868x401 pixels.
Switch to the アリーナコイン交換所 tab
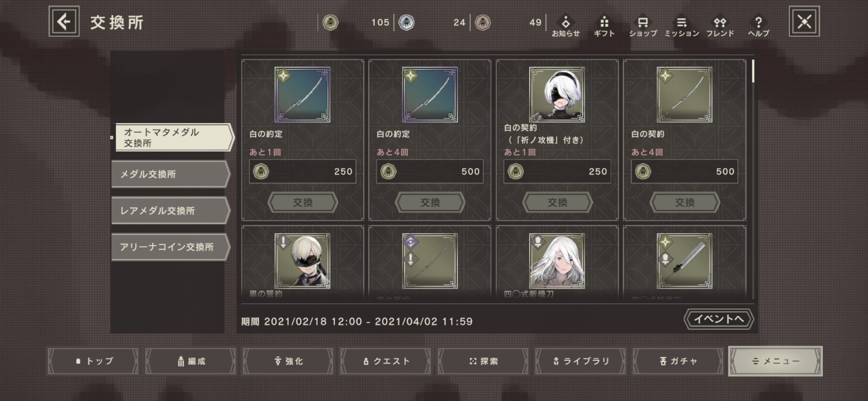[x=170, y=247]
